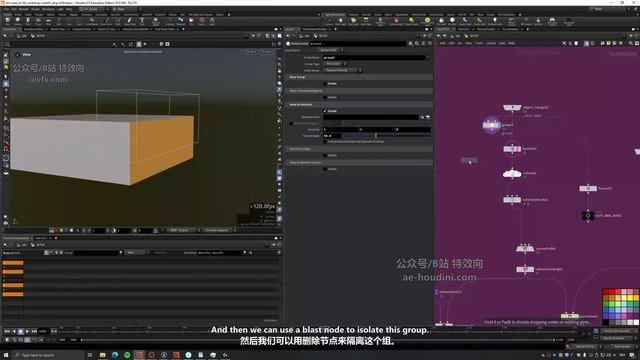
Task: Select the Torus shelf tool
Action: (38, 21)
